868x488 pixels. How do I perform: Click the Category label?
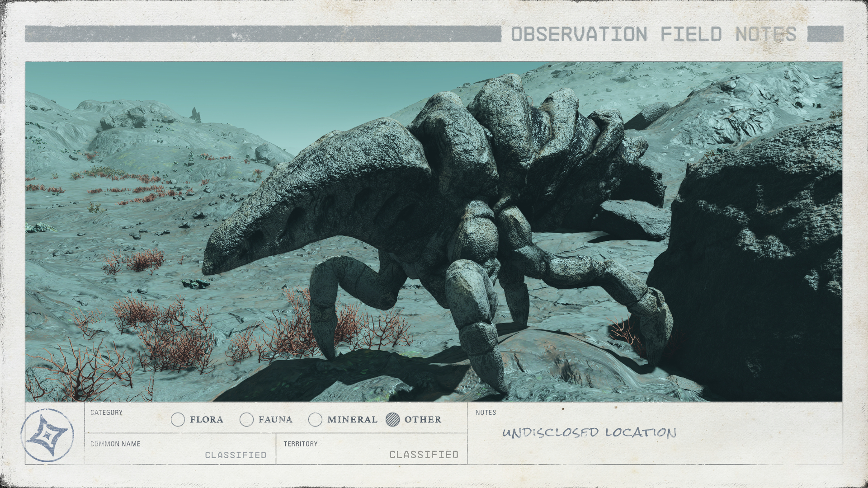click(106, 413)
